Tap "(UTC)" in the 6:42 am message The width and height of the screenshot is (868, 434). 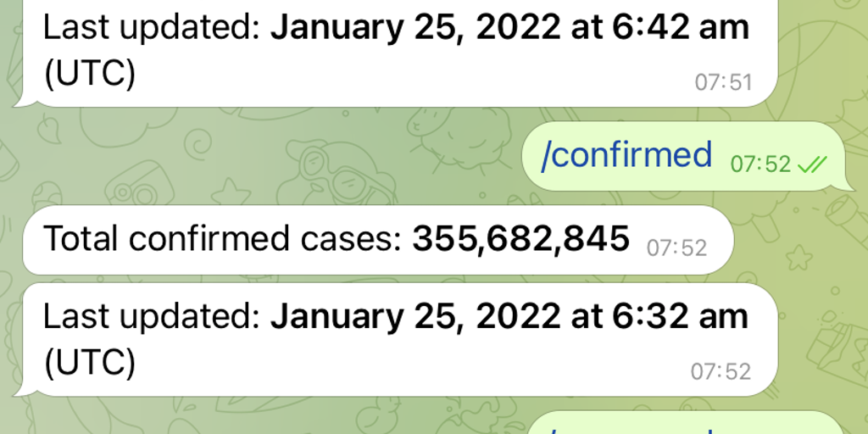coord(89,74)
